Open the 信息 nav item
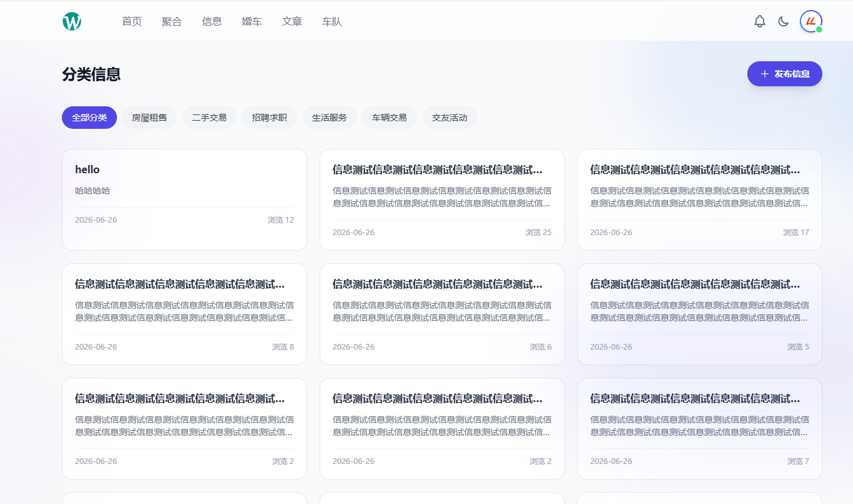 point(212,21)
